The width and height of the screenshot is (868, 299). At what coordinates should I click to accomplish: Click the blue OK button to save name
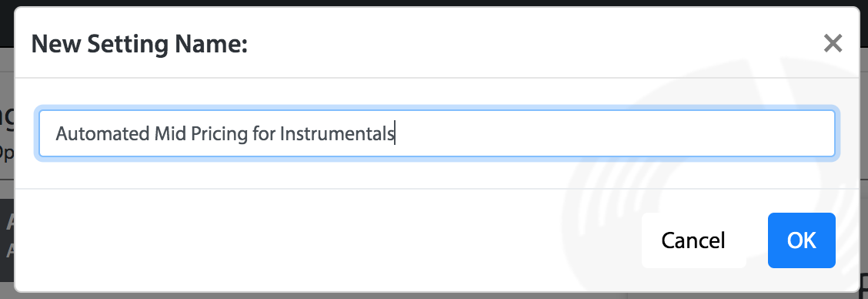click(802, 240)
